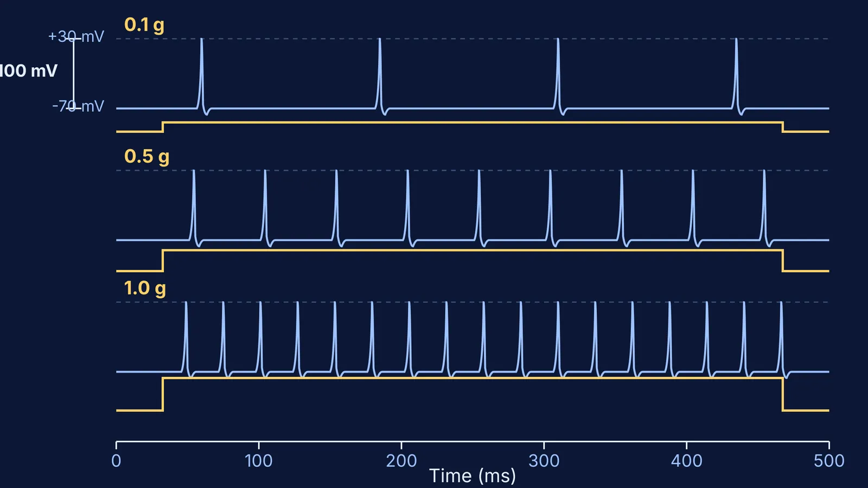This screenshot has width=868, height=488.
Task: Click the Time (ms) axis title
Action: point(473,476)
